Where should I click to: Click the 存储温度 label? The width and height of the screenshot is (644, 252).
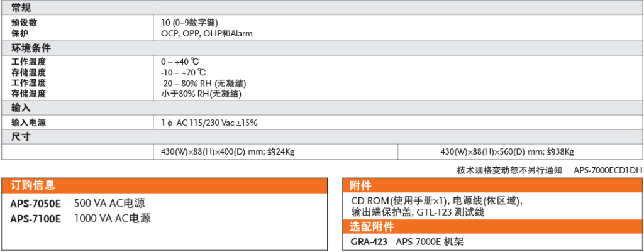(x=28, y=73)
